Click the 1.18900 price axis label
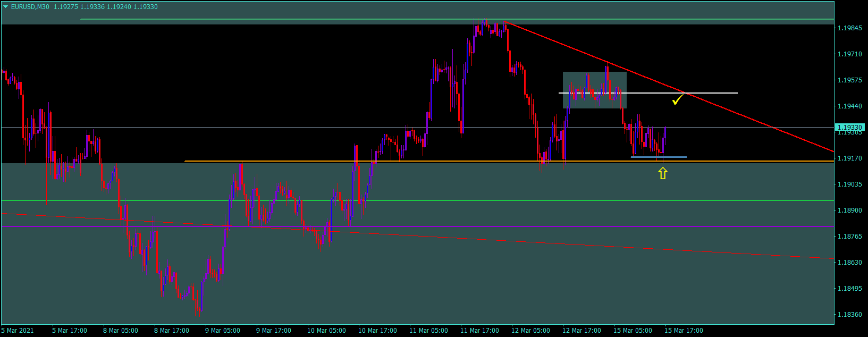Screen dimensions: 868x337 point(849,210)
